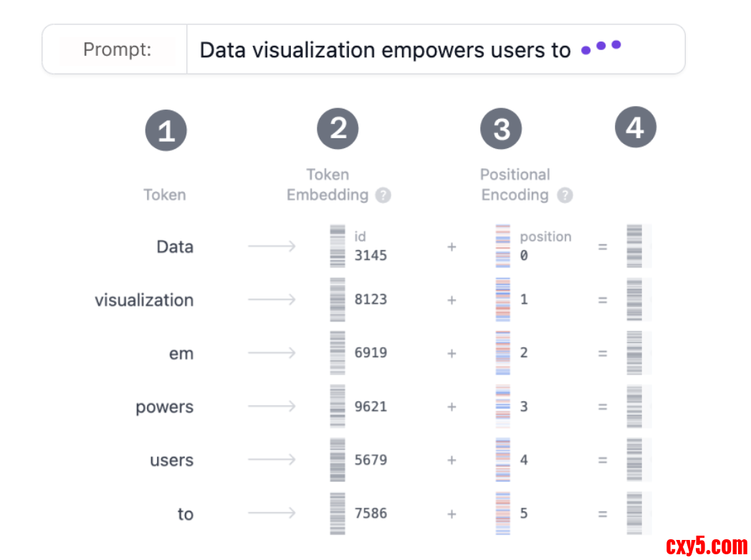Click the embedding vector for id 8123
The height and width of the screenshot is (560, 751).
pyautogui.click(x=338, y=299)
